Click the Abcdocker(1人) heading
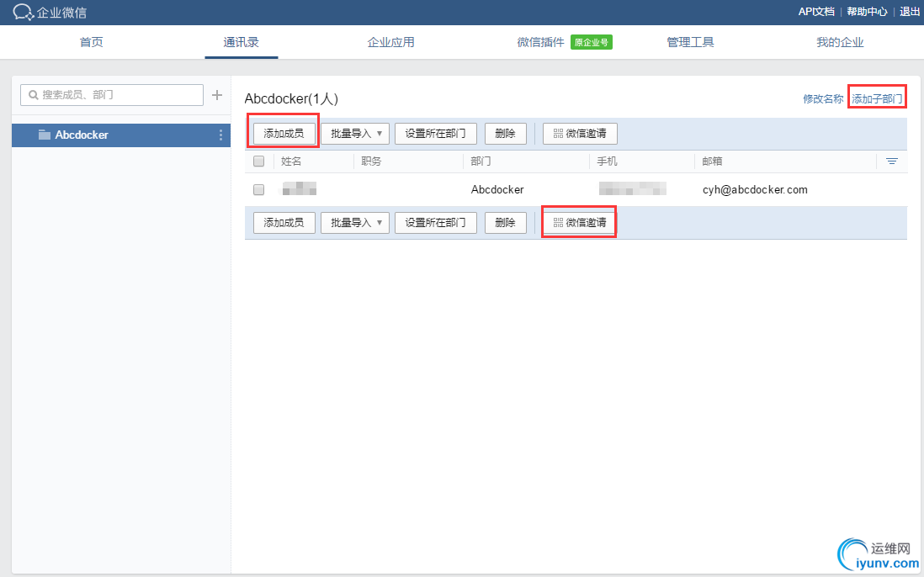Image resolution: width=924 pixels, height=577 pixels. (x=291, y=99)
